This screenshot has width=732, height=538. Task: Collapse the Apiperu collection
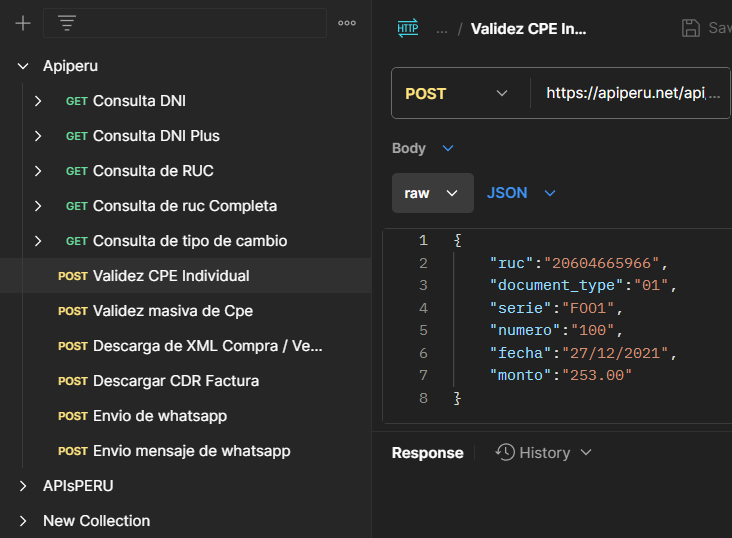click(23, 66)
